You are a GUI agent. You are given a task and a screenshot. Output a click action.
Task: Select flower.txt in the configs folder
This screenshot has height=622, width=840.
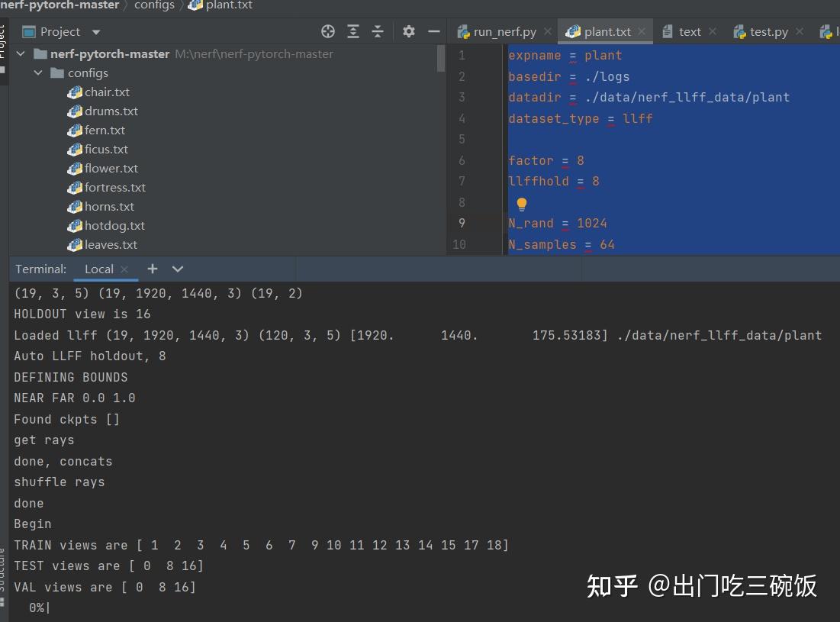(x=111, y=168)
